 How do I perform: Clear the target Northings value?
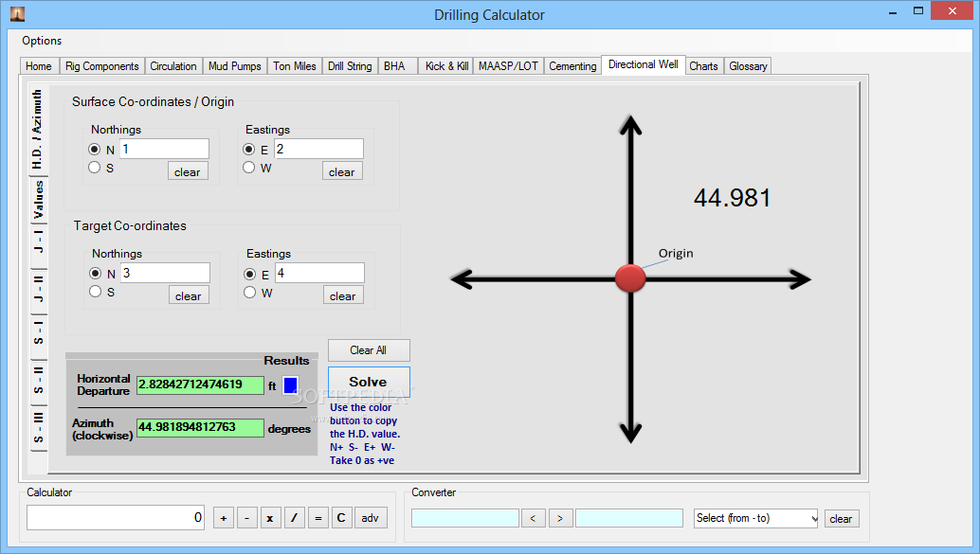pos(188,295)
